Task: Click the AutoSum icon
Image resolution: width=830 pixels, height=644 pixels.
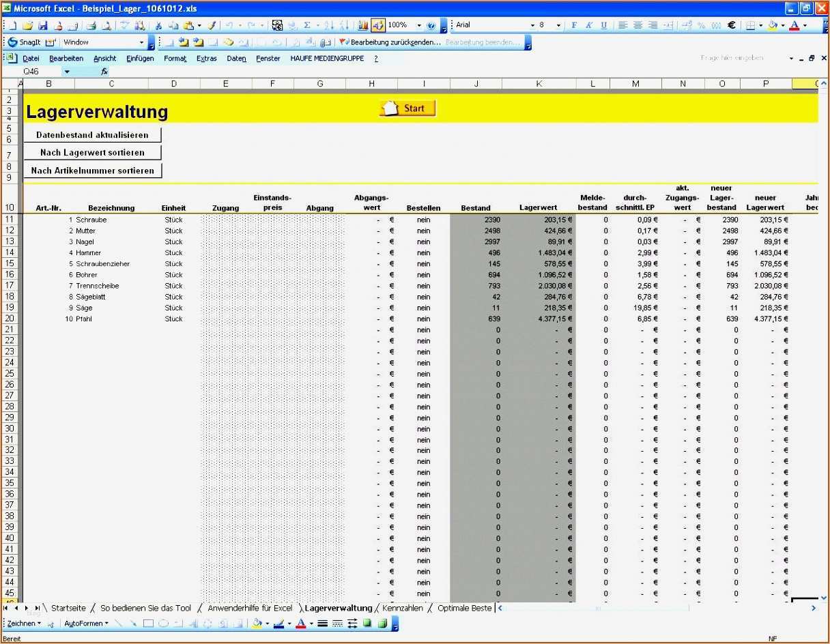Action: point(306,25)
